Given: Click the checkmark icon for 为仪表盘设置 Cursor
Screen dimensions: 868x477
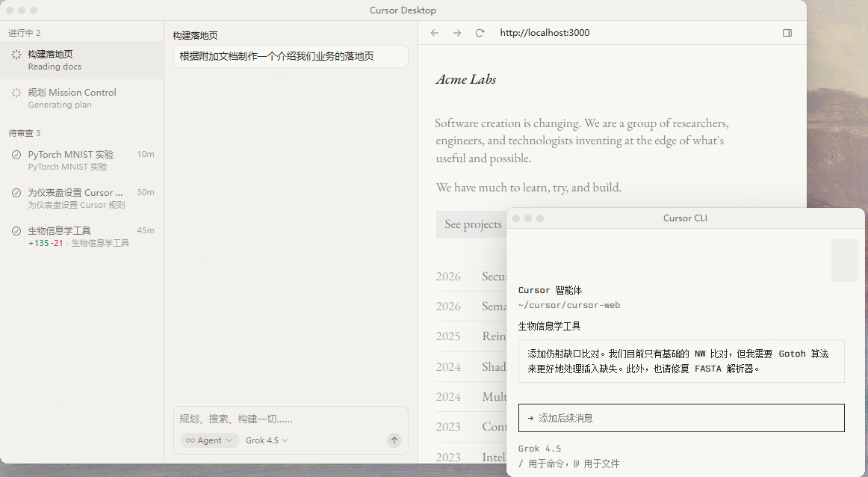Looking at the screenshot, I should click(x=16, y=193).
